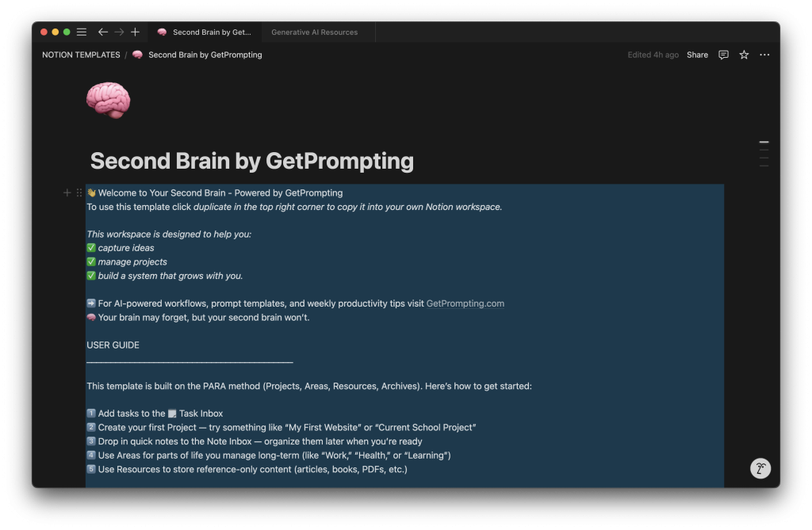
Task: Click 'Drop in quick notes' line
Action: [255, 441]
